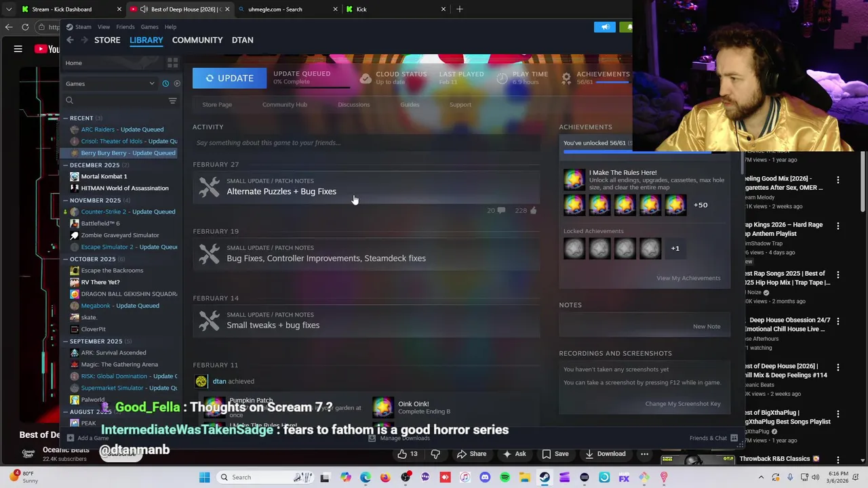Click the play time clock icon
The image size is (868, 488).
point(502,78)
